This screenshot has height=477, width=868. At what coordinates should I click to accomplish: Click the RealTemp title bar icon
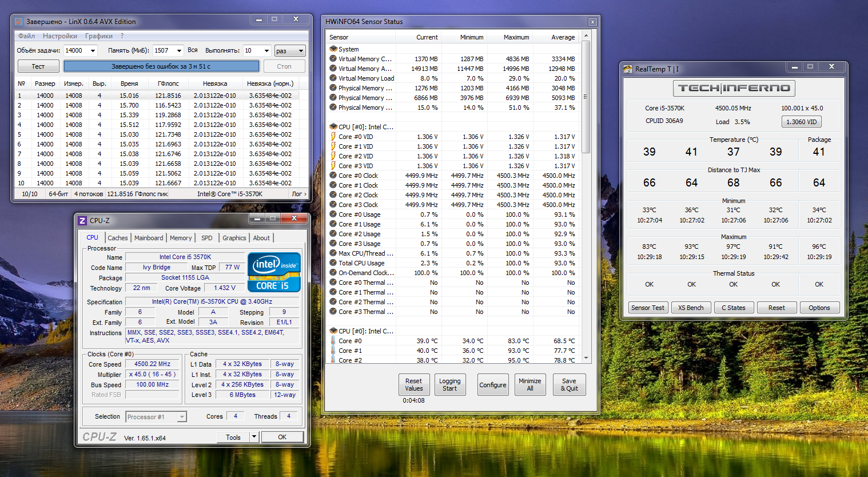tap(628, 69)
